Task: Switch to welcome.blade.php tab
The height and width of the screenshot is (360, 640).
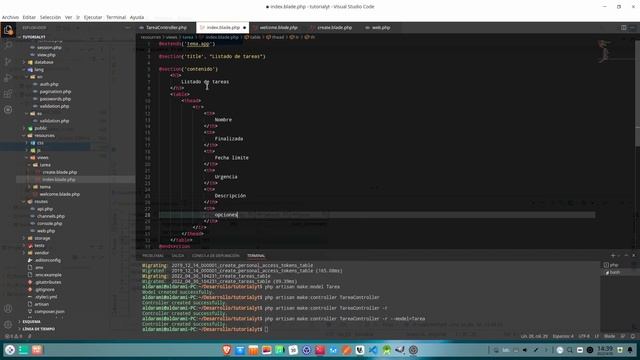Action: [x=278, y=27]
